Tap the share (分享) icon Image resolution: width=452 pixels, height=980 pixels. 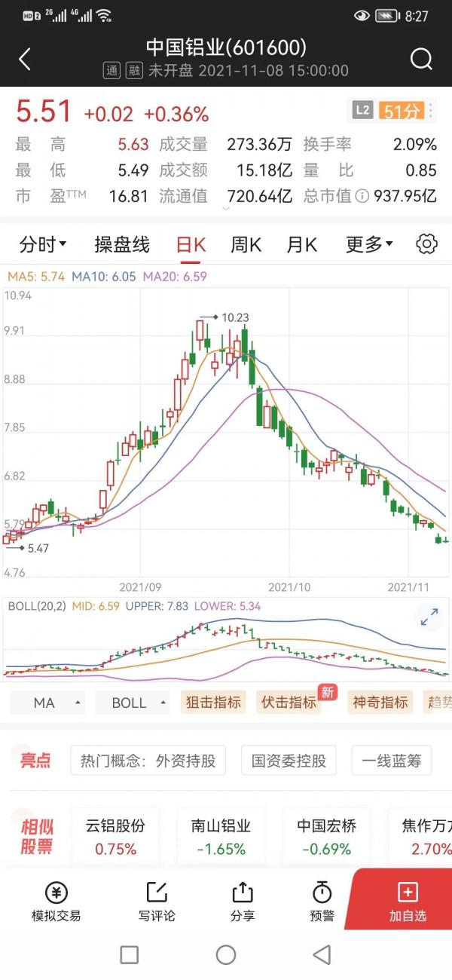coord(243,902)
